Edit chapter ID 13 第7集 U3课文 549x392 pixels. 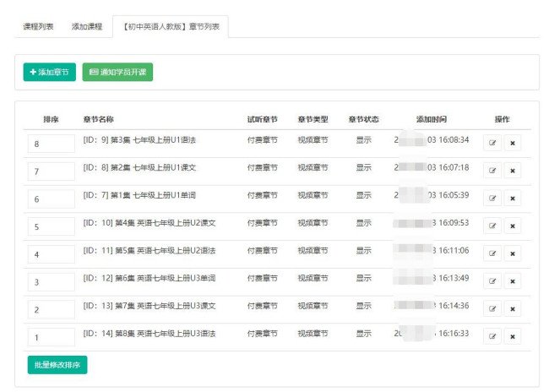click(492, 309)
